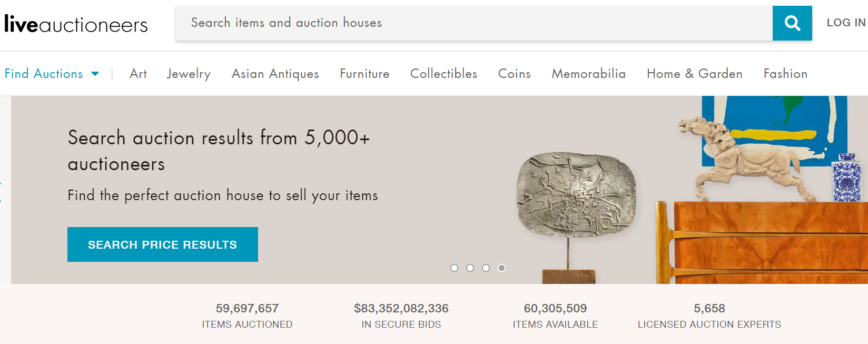
Task: Click the liveauctioneers logo
Action: tap(76, 24)
